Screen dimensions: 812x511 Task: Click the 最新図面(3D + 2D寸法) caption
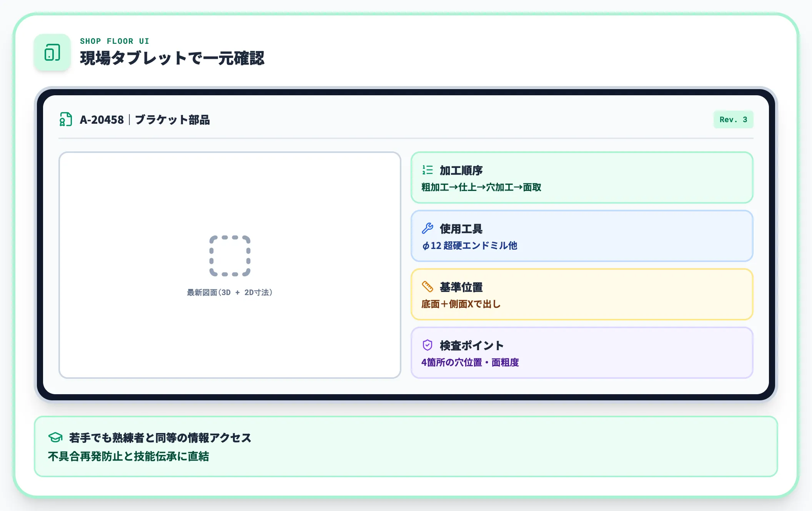pyautogui.click(x=230, y=292)
